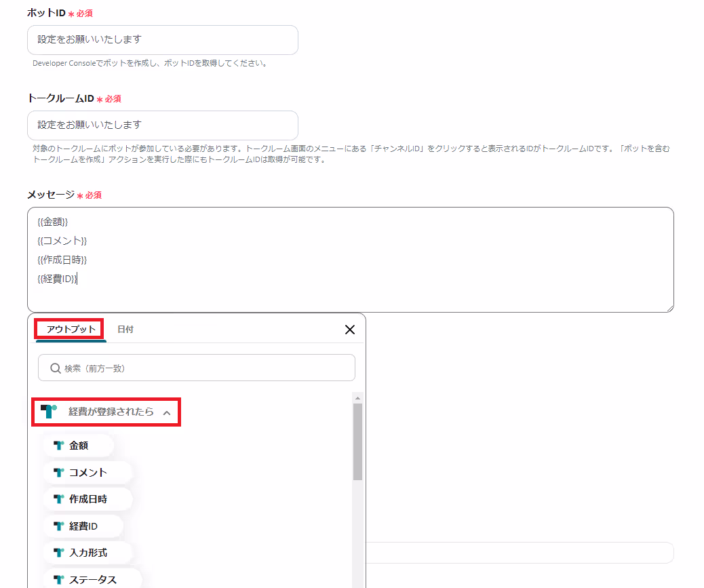Click the icon on the ステータス chip
The image size is (704, 588).
click(58, 580)
